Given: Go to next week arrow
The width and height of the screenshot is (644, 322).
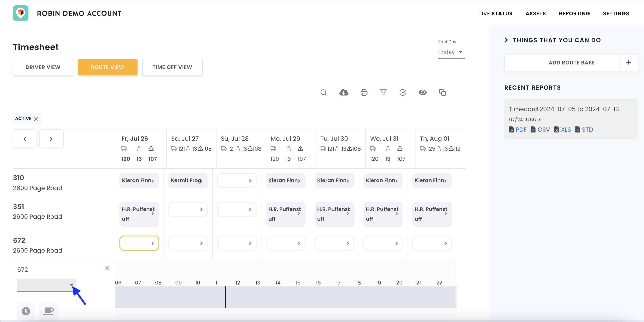Looking at the screenshot, I should [x=51, y=139].
